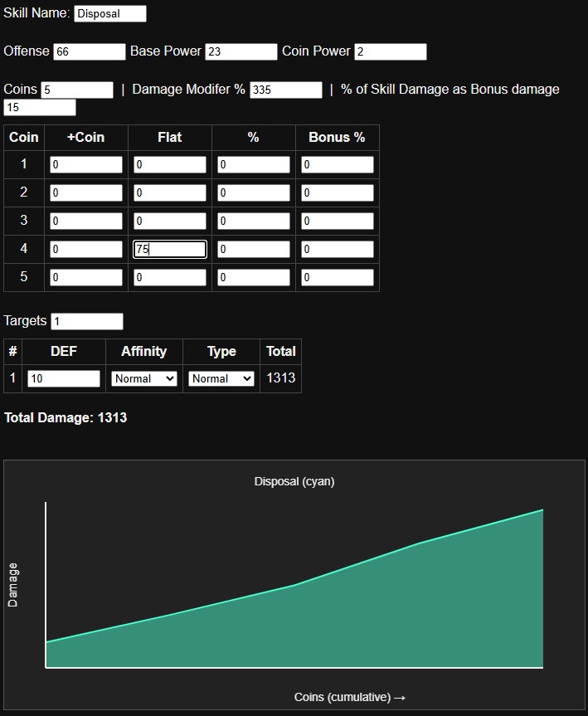Focus % input for coin 5
Image resolution: width=588 pixels, height=716 pixels.
click(x=254, y=278)
